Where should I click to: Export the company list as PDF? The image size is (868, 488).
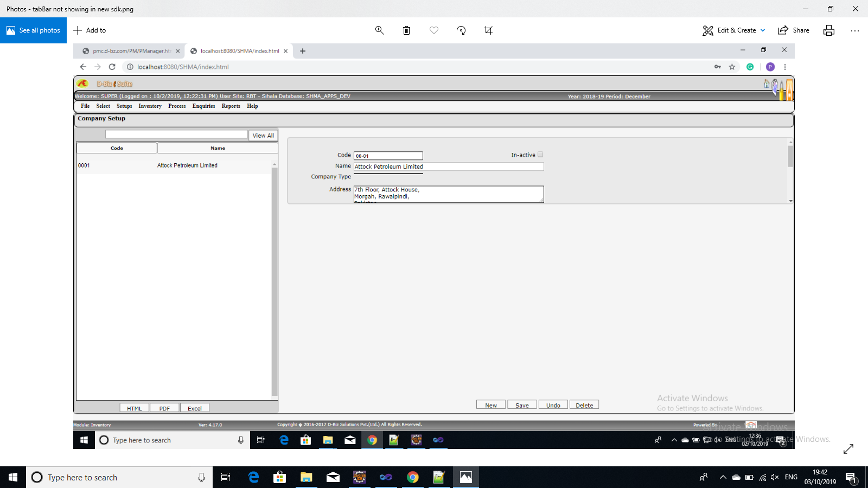[164, 407]
